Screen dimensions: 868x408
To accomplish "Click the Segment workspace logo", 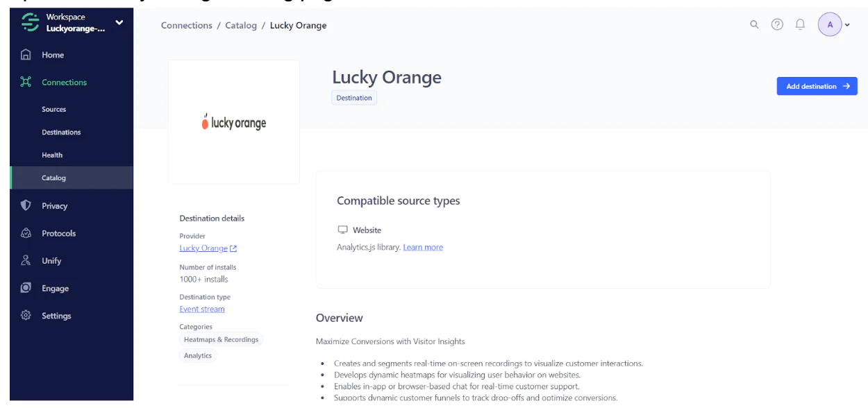I will click(x=29, y=22).
